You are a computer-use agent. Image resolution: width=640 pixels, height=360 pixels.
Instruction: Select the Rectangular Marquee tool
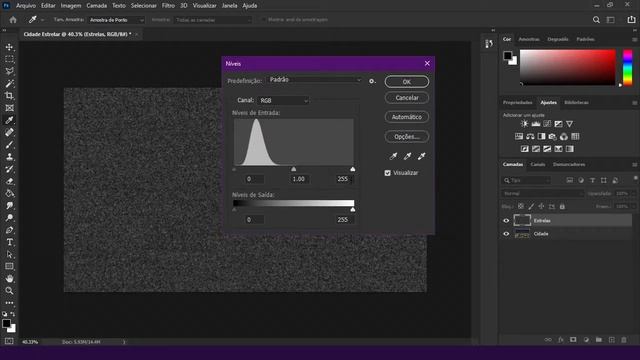click(9, 59)
